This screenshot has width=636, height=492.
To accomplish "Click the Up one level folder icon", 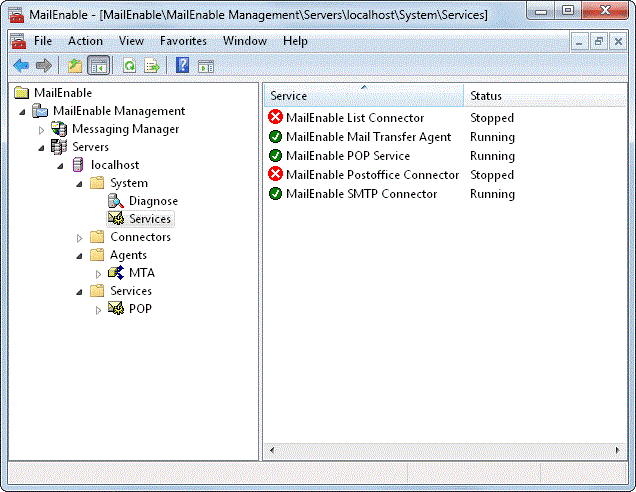I will pos(75,66).
